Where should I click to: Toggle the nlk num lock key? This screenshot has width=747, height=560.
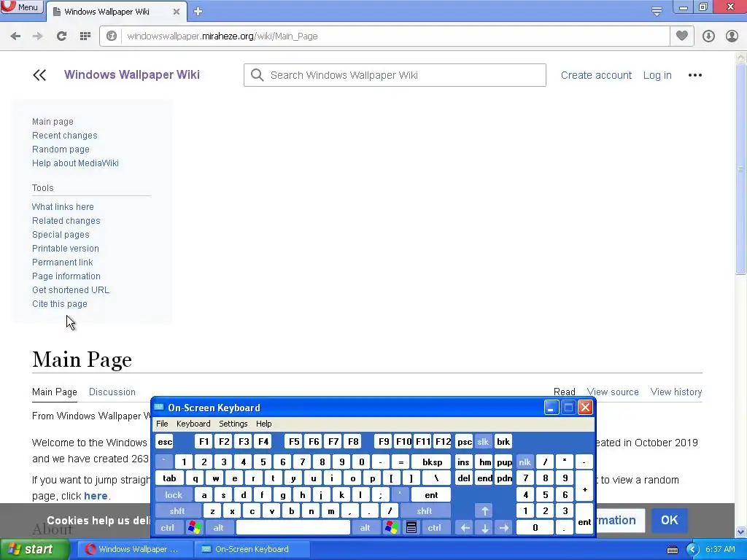coord(525,462)
